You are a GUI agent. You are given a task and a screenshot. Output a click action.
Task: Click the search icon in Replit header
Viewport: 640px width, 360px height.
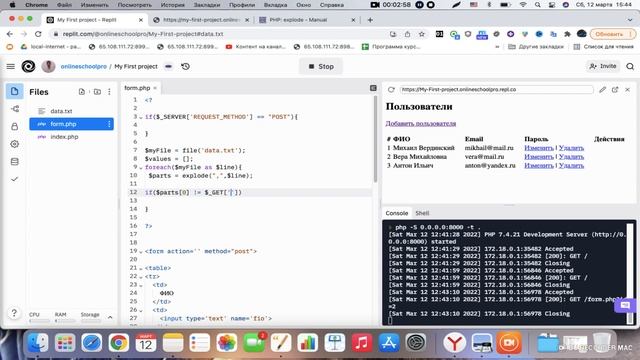pyautogui.click(x=630, y=66)
